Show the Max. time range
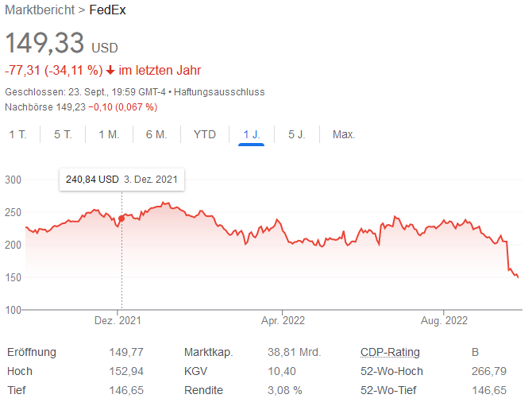The height and width of the screenshot is (406, 532). pos(344,134)
